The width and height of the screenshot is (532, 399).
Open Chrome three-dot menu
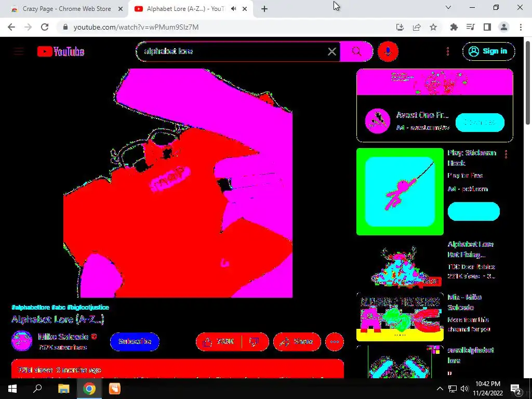pos(521,27)
